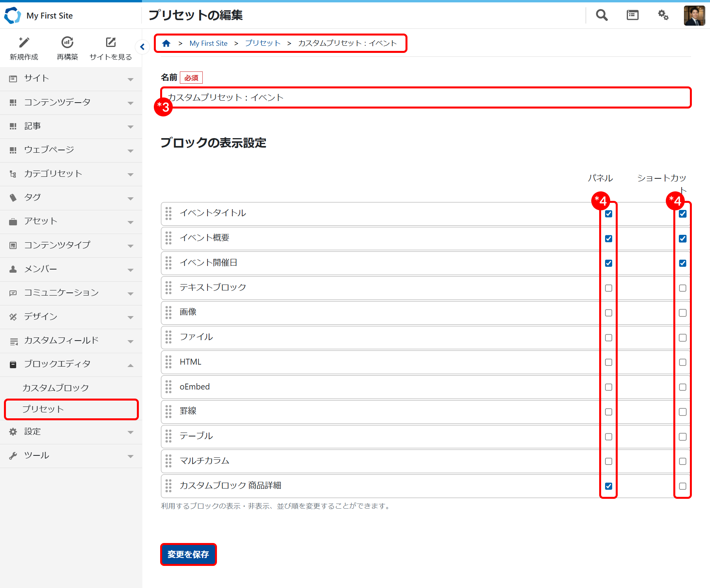Uncheck panel checkbox for イベントタイトル
Screen dimensions: 710x588
608,214
